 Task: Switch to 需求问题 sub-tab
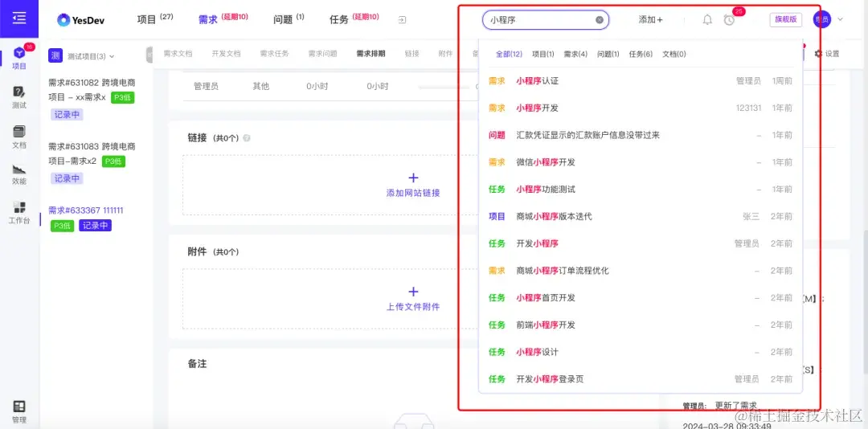click(x=323, y=54)
